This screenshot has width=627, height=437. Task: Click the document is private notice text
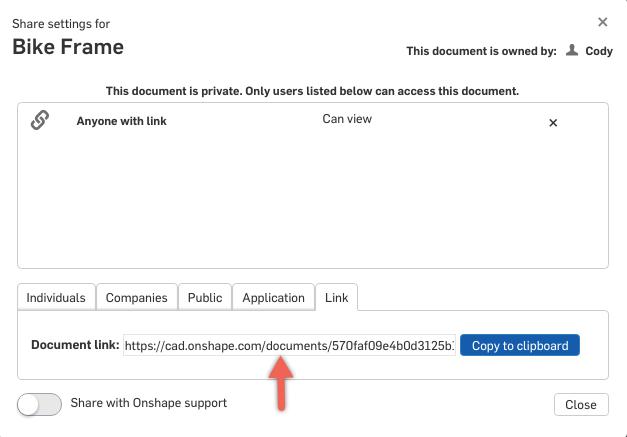point(312,91)
